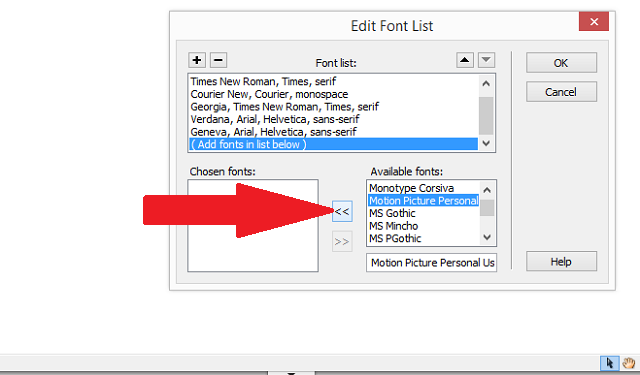Screen dimensions: 640x375
Task: Choose Motion Picture Personal in Available fonts
Action: (424, 201)
